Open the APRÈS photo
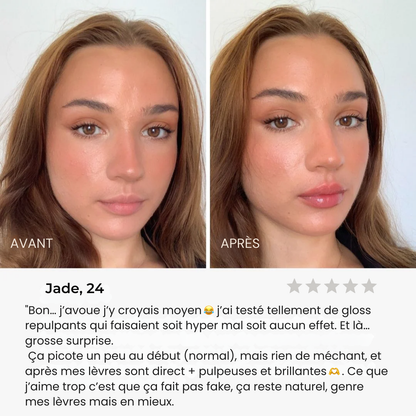The height and width of the screenshot is (416, 416). [x=313, y=134]
